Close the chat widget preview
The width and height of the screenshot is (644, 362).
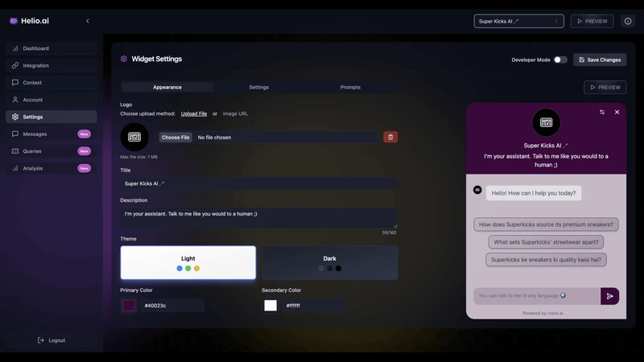(617, 112)
